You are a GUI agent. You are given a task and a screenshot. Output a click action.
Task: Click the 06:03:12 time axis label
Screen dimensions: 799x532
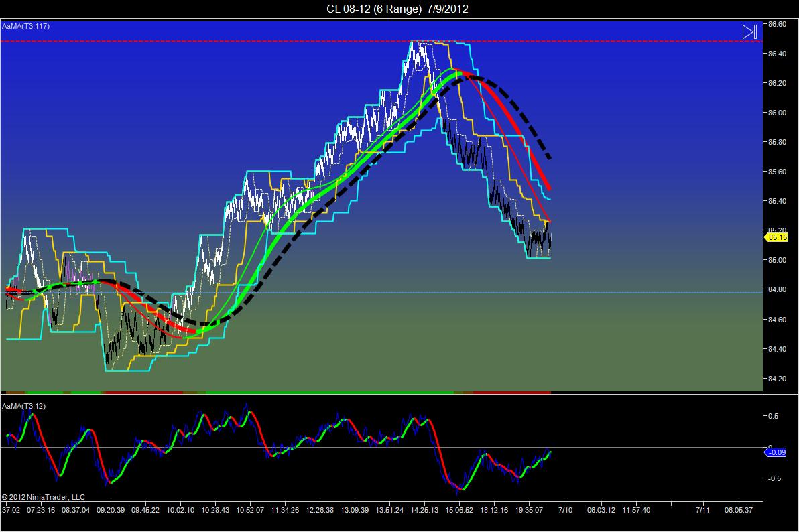[601, 510]
